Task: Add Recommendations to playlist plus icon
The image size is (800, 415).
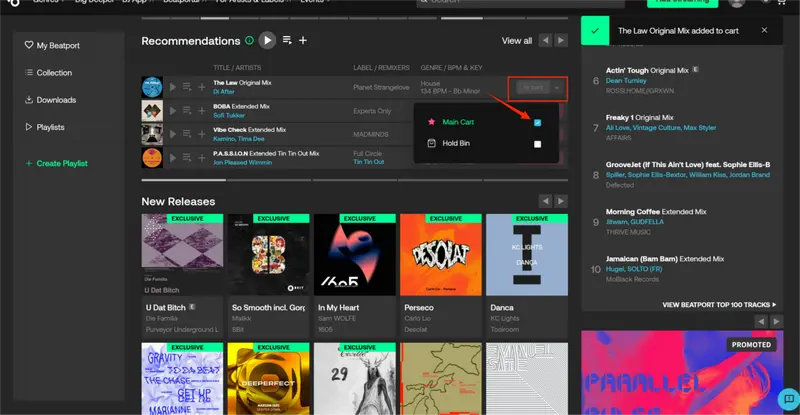Action: coord(303,40)
